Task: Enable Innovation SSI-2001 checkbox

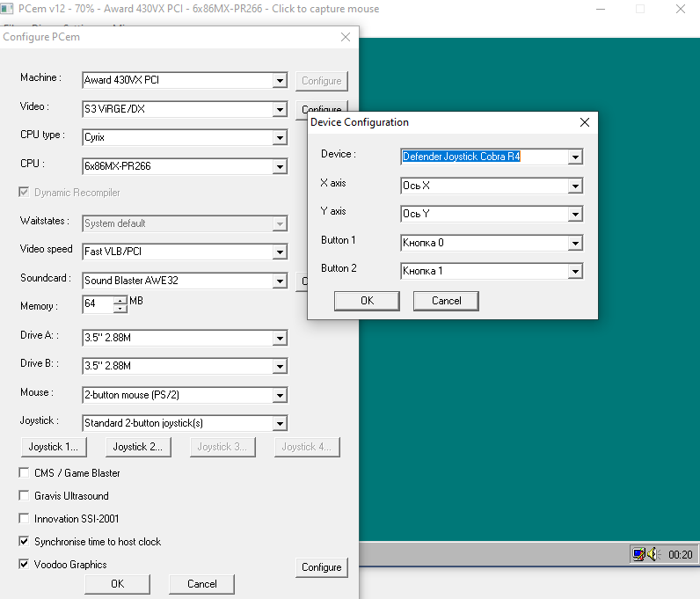Action: pos(24,518)
